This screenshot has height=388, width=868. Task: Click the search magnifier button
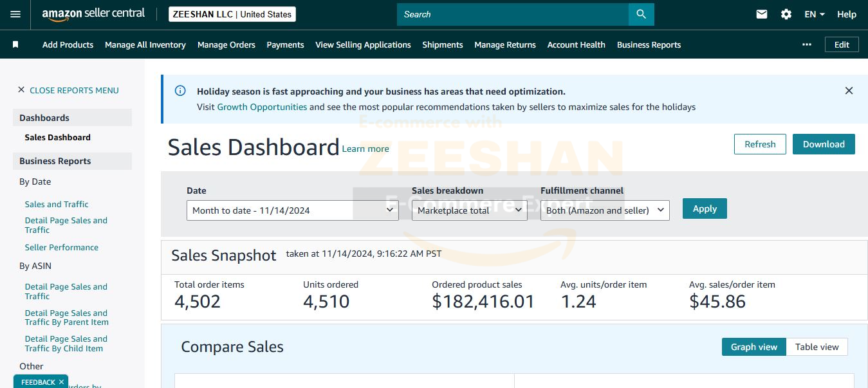641,14
